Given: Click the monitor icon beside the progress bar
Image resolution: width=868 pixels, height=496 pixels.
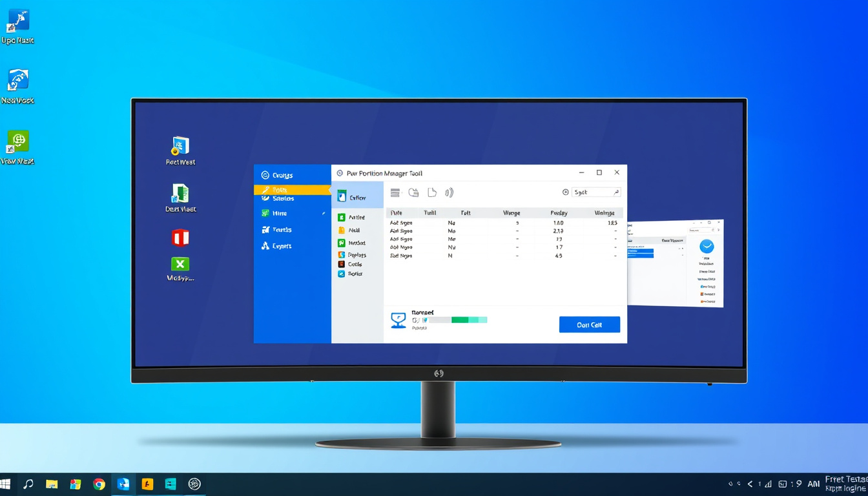Looking at the screenshot, I should (398, 320).
